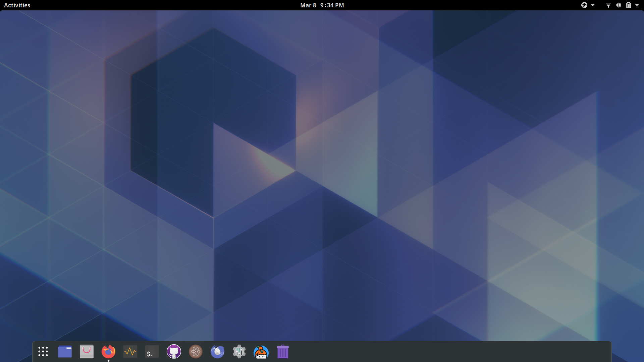Click the Wi-Fi status icon

pos(608,5)
